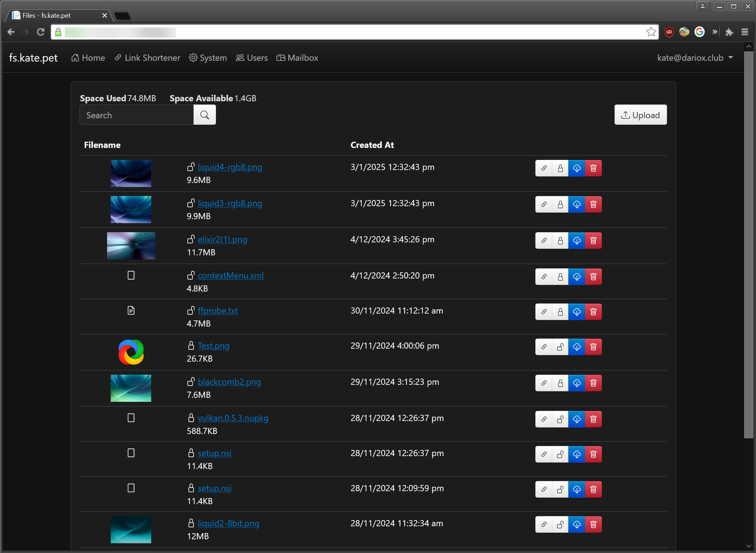The image size is (756, 553).
Task: Go to Link Shortener page
Action: [x=147, y=58]
